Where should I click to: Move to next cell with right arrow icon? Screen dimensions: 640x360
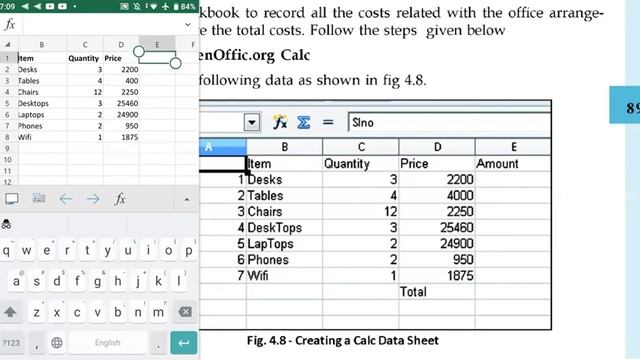point(93,199)
